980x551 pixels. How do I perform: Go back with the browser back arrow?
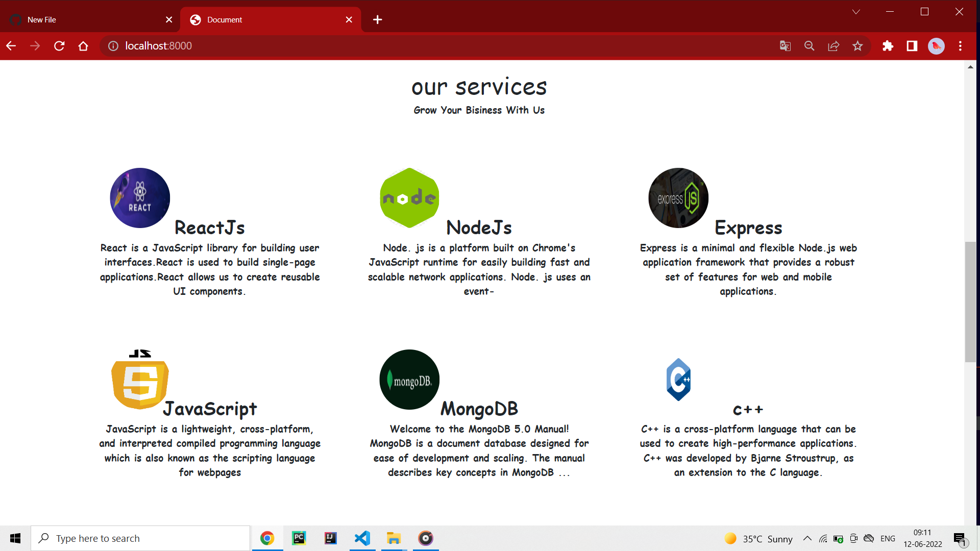[11, 46]
